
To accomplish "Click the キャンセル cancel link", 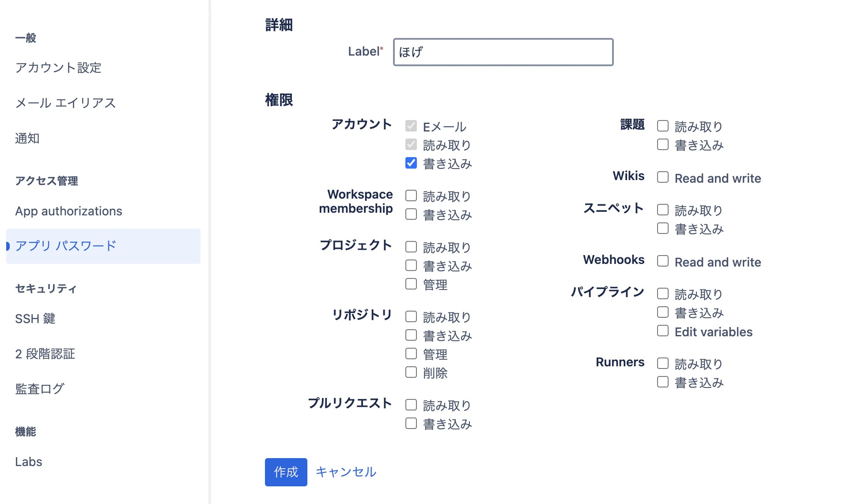I will [x=346, y=472].
